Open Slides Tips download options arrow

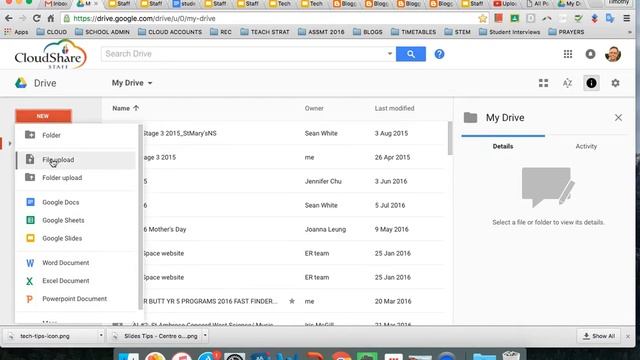click(205, 336)
